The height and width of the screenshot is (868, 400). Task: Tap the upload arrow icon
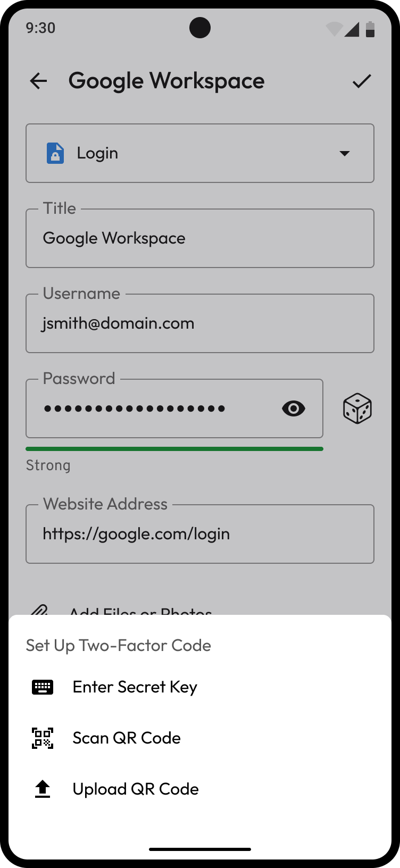pyautogui.click(x=43, y=789)
